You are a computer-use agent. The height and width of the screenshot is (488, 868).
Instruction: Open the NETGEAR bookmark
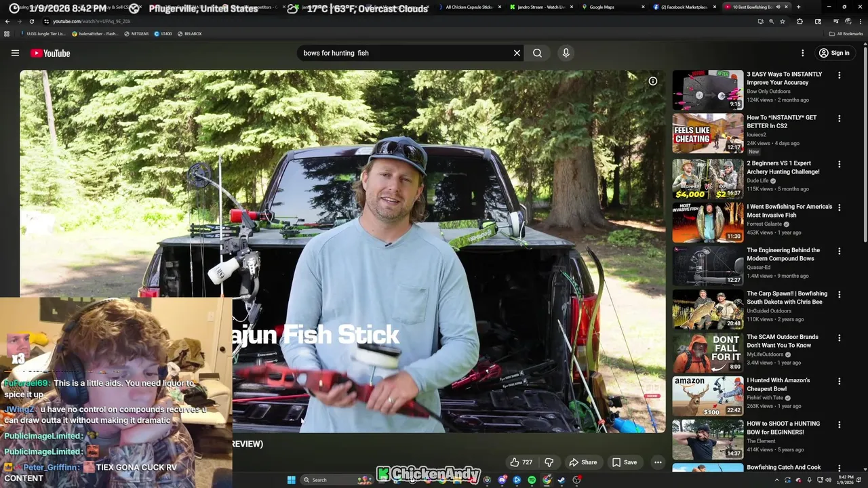coord(136,33)
